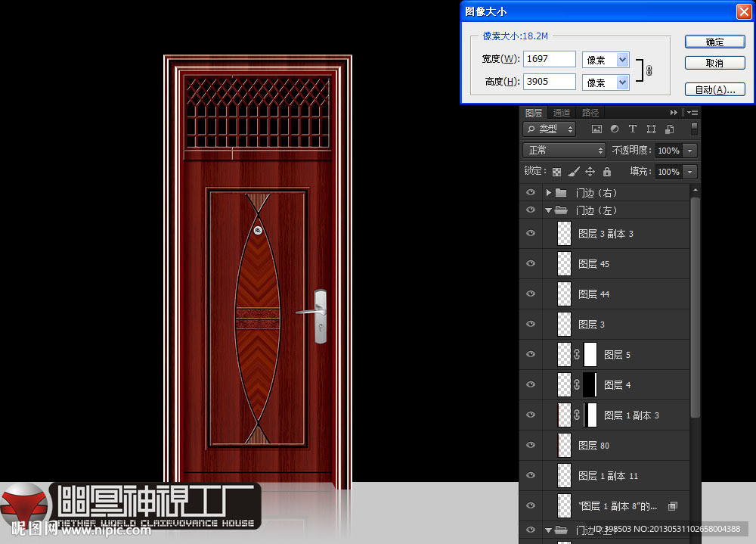Toggle visibility of 图层 1 副本 3
This screenshot has width=756, height=544.
pyautogui.click(x=531, y=415)
